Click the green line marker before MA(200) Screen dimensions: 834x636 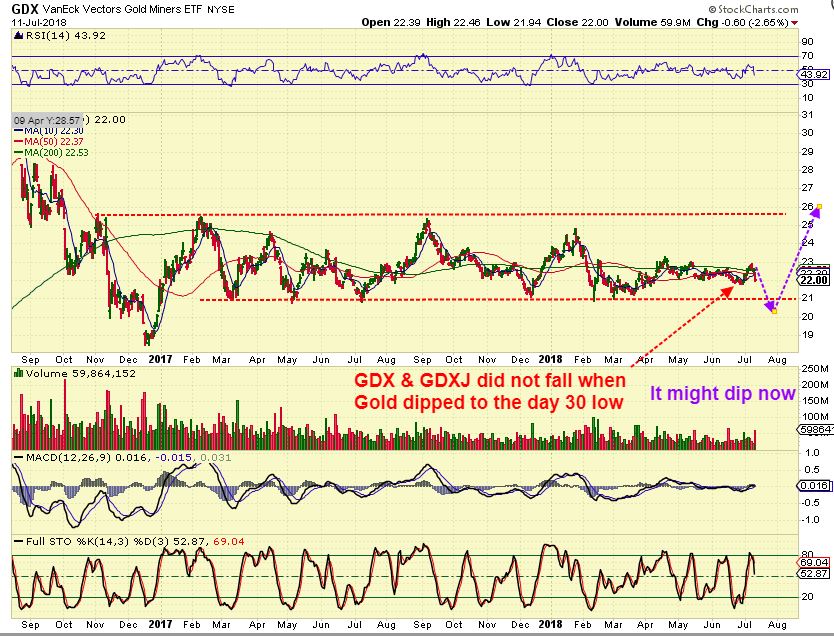click(18, 153)
